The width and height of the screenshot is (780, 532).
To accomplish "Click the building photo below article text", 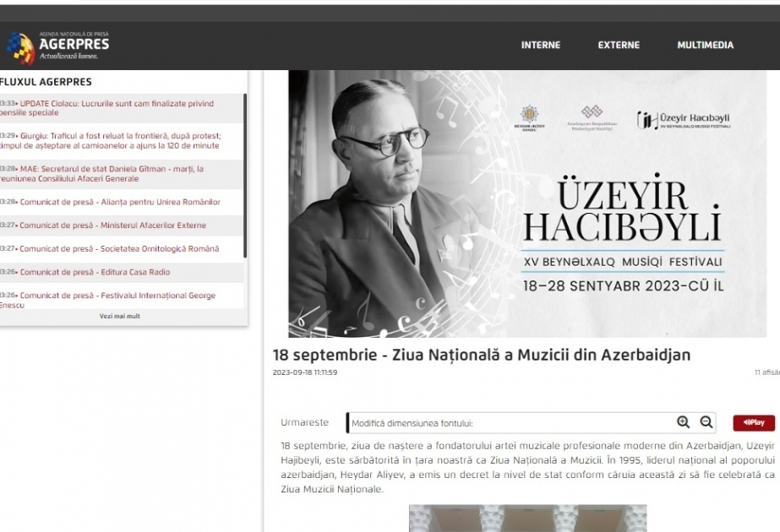I will [x=528, y=518].
